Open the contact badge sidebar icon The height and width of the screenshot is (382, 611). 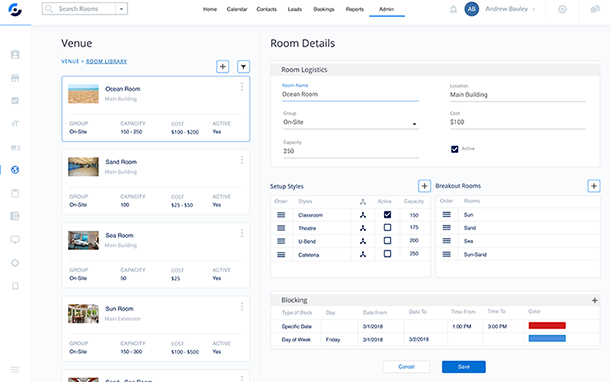tap(15, 54)
